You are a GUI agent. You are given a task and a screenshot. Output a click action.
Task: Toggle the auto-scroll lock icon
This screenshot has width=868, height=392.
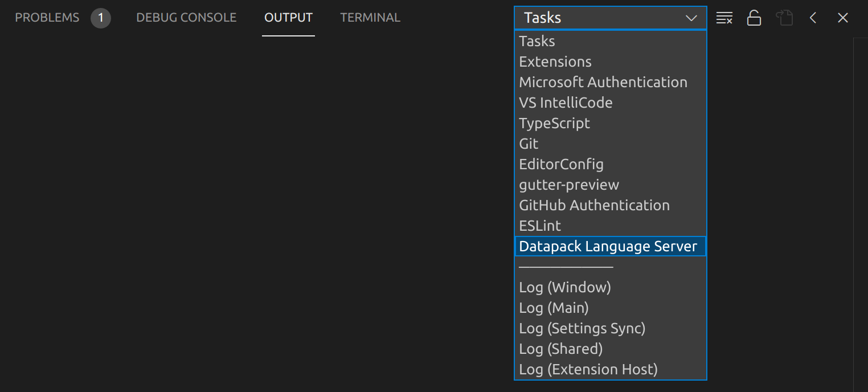pyautogui.click(x=754, y=18)
